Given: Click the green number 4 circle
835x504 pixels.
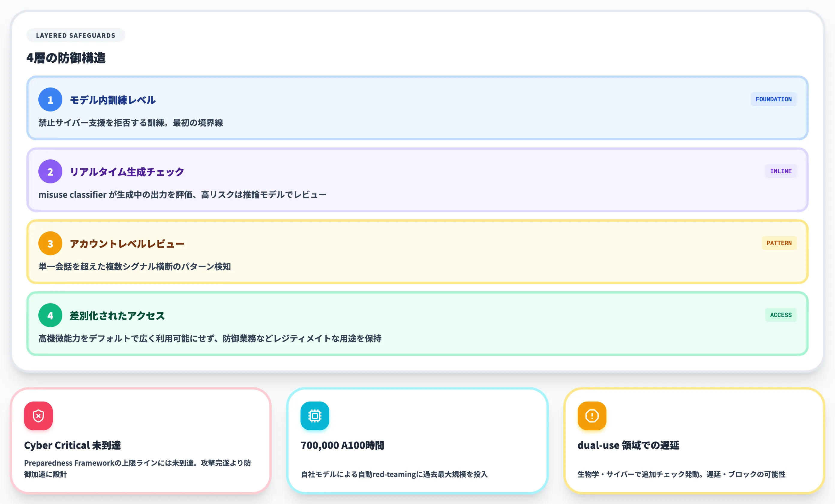Looking at the screenshot, I should pos(50,316).
